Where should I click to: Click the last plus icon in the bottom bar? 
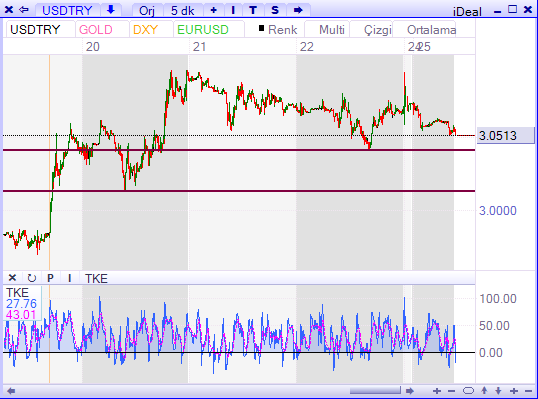[x=514, y=391]
